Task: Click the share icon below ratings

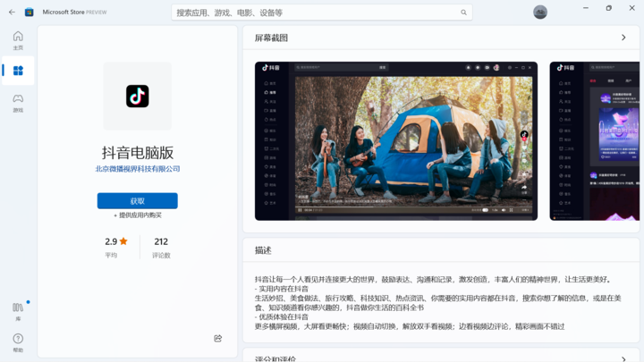Action: 218,339
